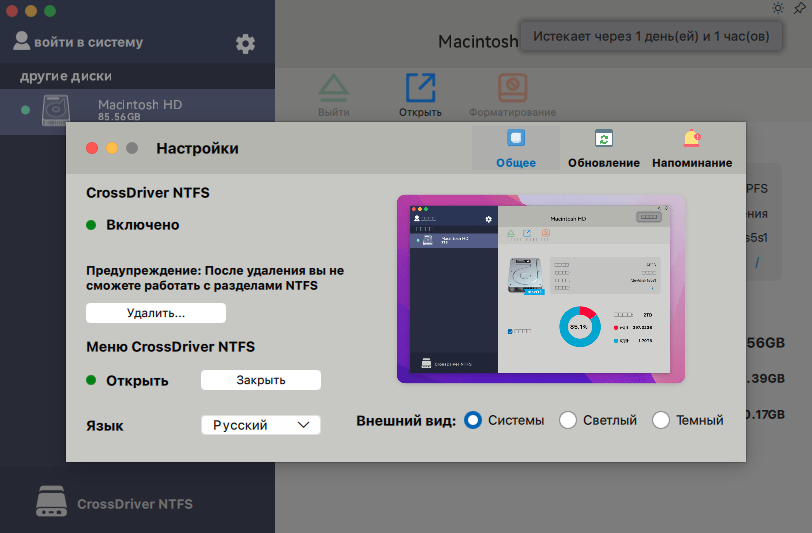
Task: Click the expiration notice 'Истекает через 1 день'
Action: click(x=651, y=36)
